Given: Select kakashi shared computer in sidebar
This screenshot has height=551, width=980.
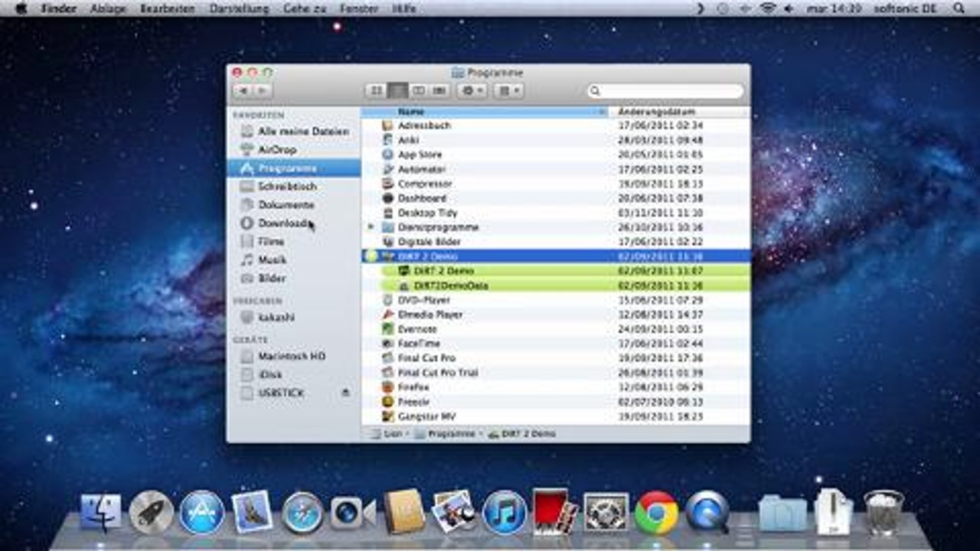Looking at the screenshot, I should point(294,317).
